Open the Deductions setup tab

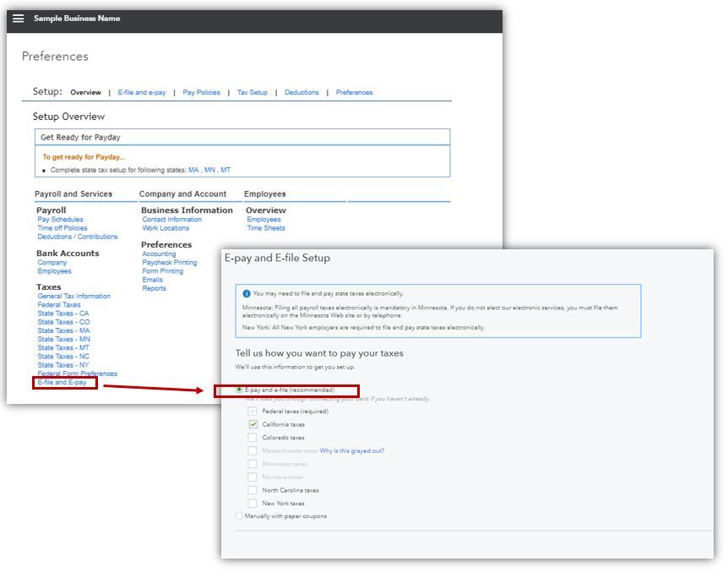[x=302, y=92]
